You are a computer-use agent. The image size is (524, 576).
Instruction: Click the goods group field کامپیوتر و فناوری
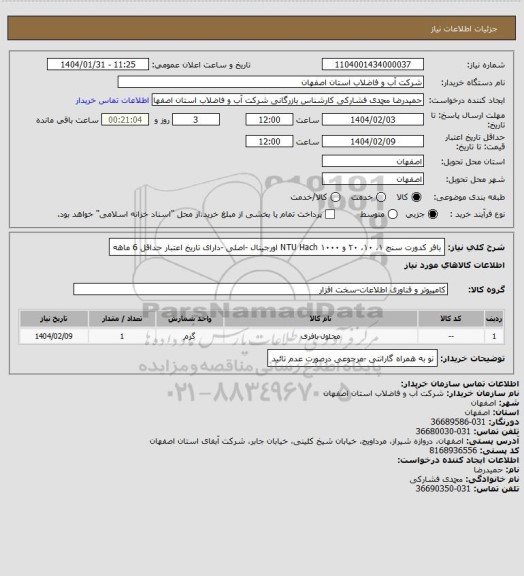260,289
